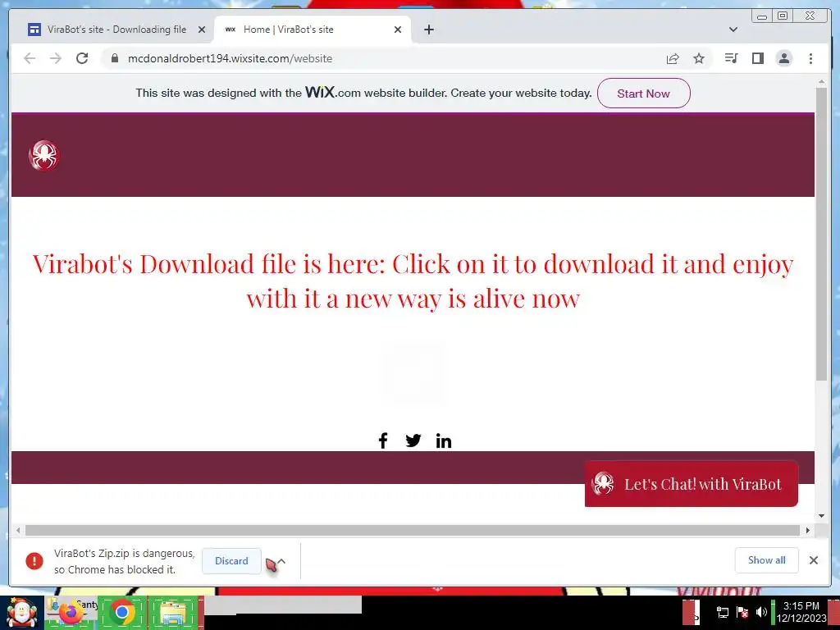Open Chrome three-dot menu

coord(810,58)
